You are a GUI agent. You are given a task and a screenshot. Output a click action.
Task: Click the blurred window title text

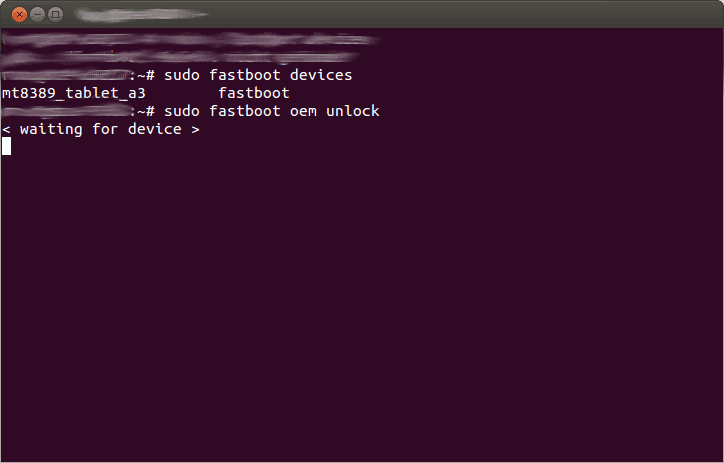(141, 15)
